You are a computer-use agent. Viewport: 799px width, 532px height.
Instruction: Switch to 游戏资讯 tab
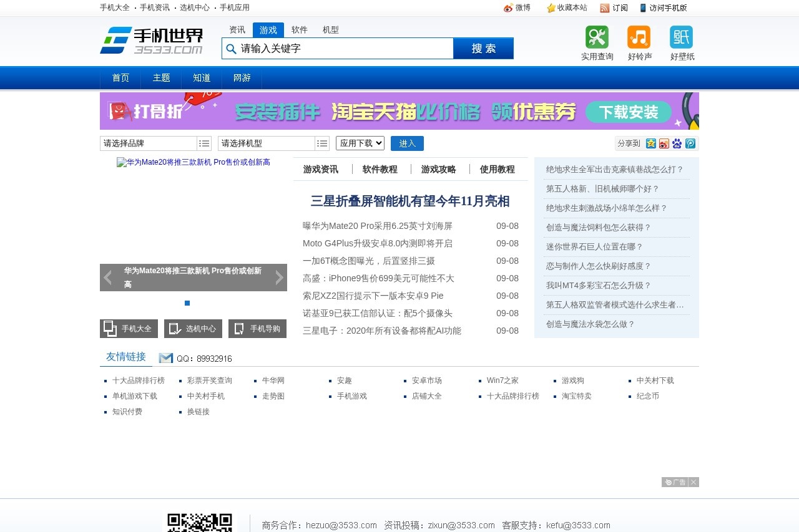point(321,169)
